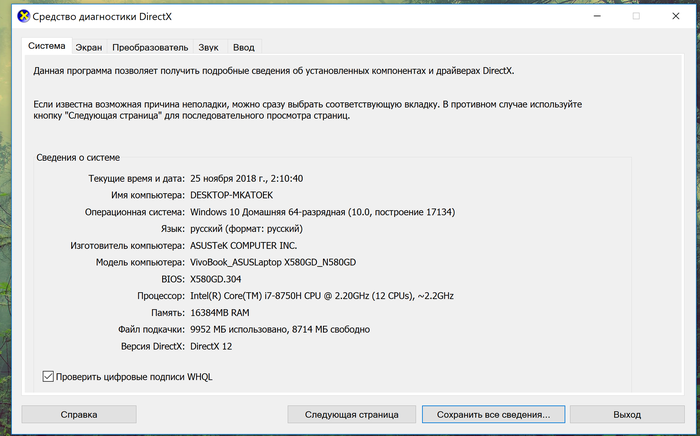This screenshot has width=700, height=436.
Task: Exit using the Выход button
Action: pyautogui.click(x=627, y=413)
